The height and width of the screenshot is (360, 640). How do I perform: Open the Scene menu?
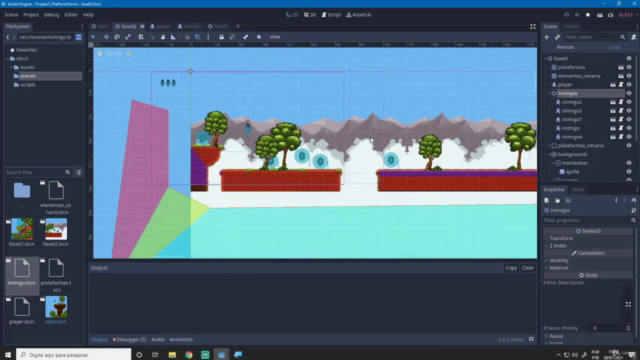tap(11, 15)
